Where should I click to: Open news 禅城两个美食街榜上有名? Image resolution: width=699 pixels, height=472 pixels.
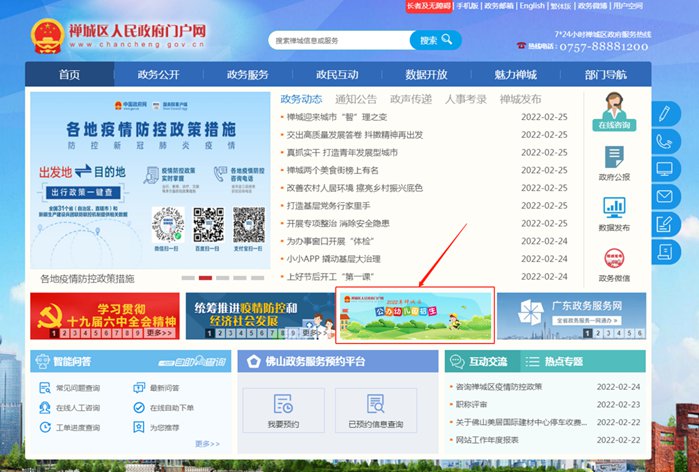[x=332, y=170]
